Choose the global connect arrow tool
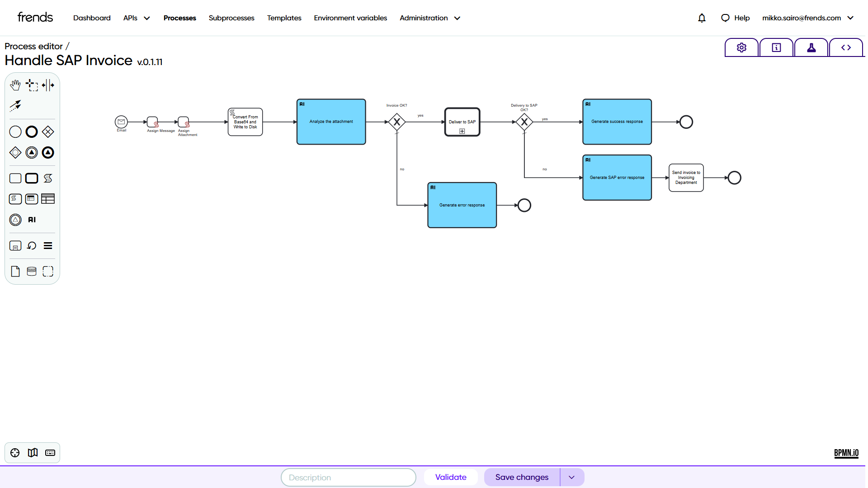This screenshot has height=488, width=868. (15, 106)
